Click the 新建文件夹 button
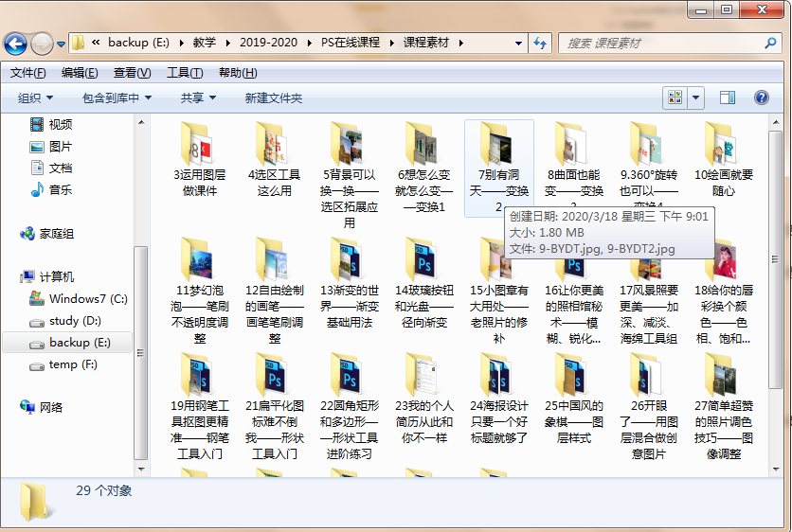Viewport: 792px width, 532px height. pos(273,98)
